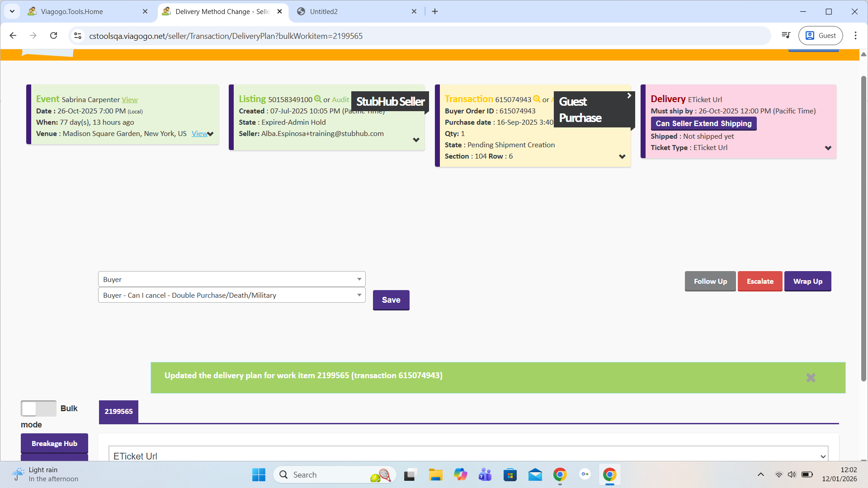Click the Wrap Up button

click(x=807, y=282)
